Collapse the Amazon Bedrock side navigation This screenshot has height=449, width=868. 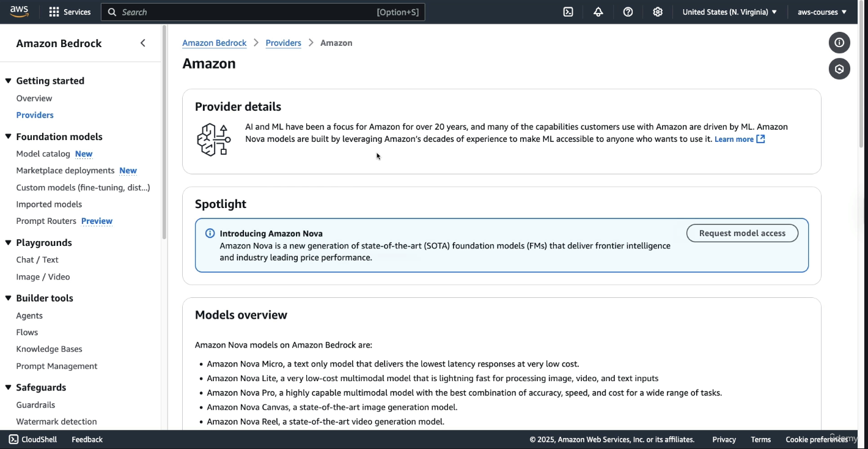[x=143, y=43]
